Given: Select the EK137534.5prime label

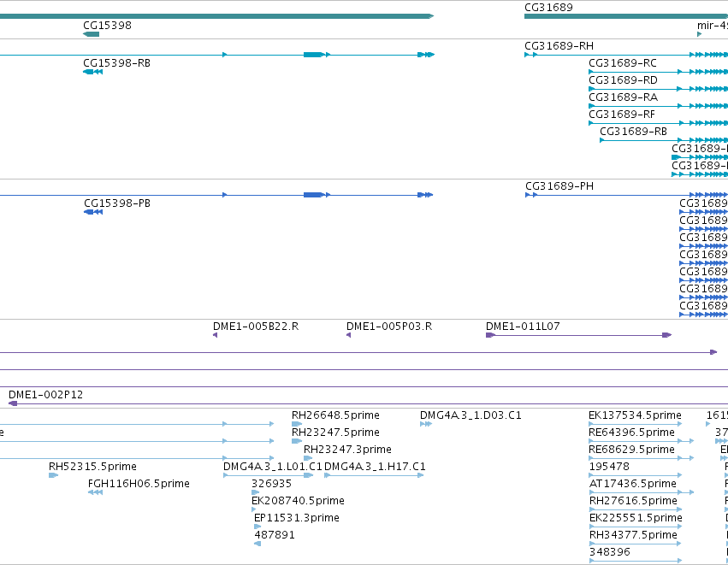Looking at the screenshot, I should tap(635, 415).
